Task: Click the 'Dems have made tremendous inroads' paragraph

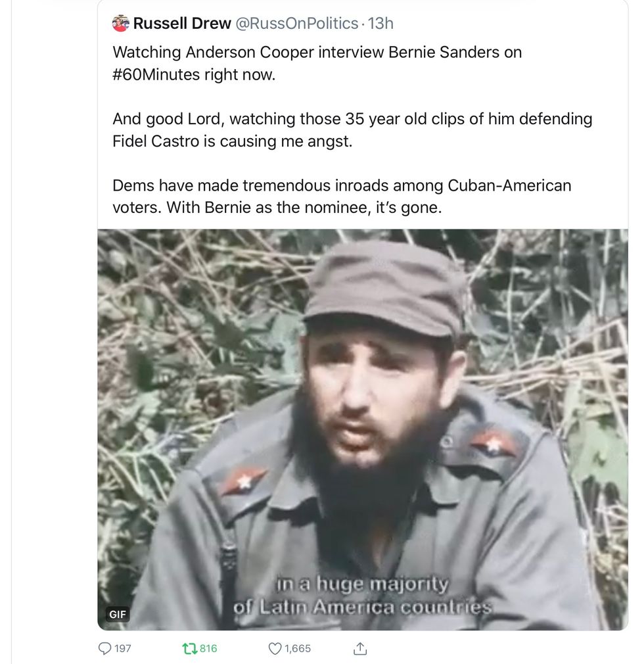Action: pos(342,197)
